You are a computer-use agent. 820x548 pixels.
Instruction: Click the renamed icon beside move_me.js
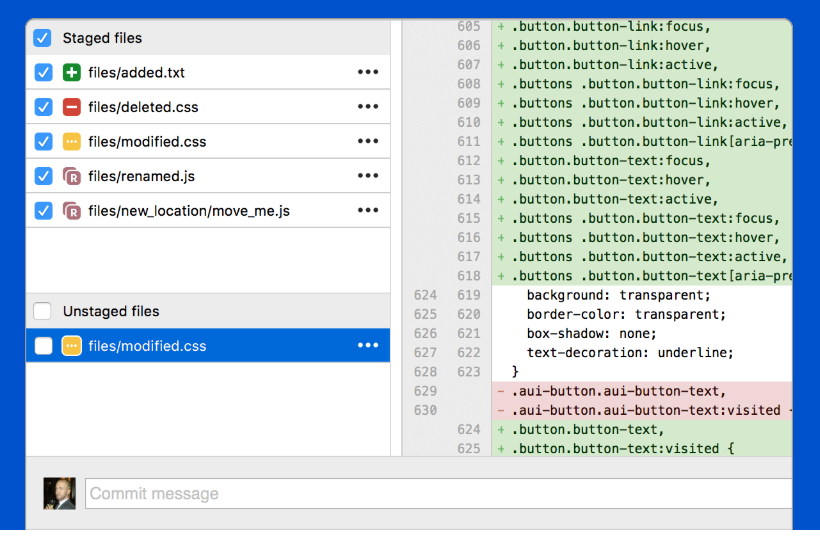tap(72, 211)
